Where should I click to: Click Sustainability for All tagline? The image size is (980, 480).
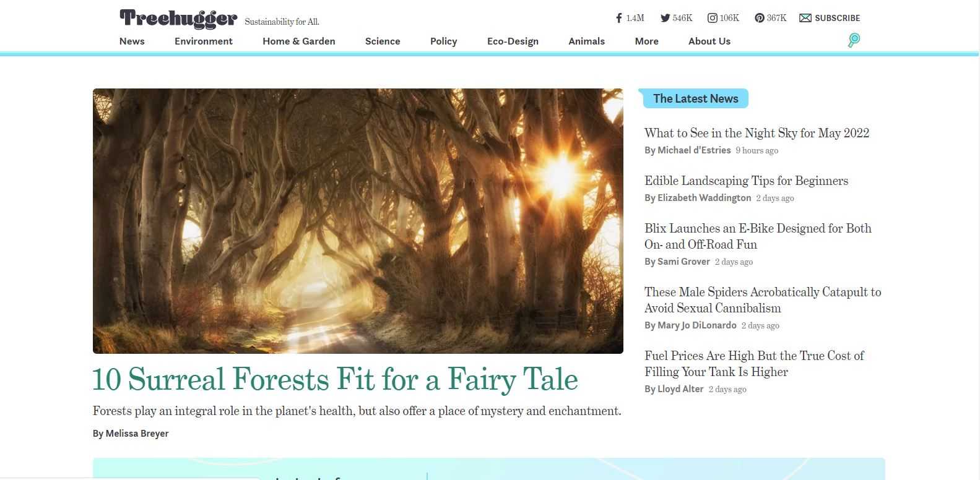(282, 22)
